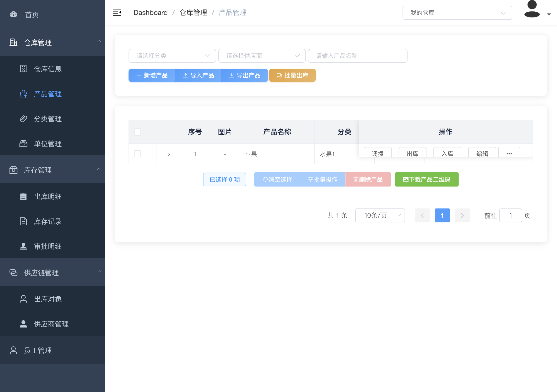The image size is (557, 392).
Task: Click the 审批明细 stamp icon
Action: (x=23, y=246)
